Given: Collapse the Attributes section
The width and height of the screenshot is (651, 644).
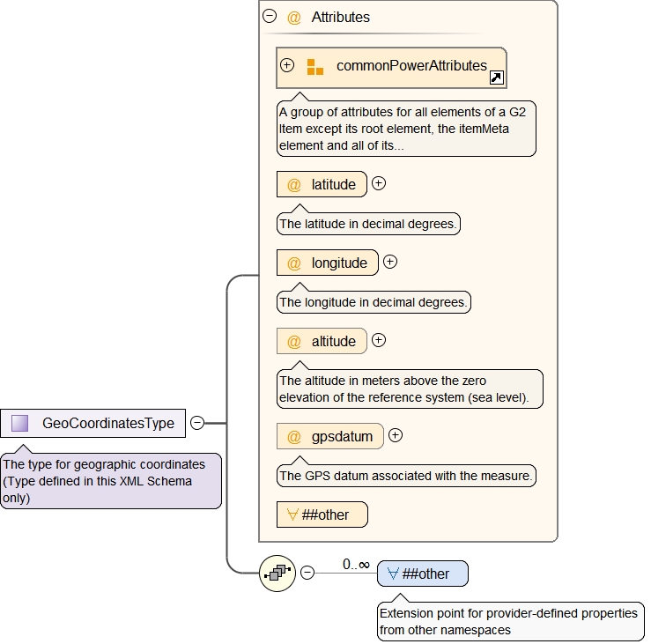Looking at the screenshot, I should pos(270,17).
